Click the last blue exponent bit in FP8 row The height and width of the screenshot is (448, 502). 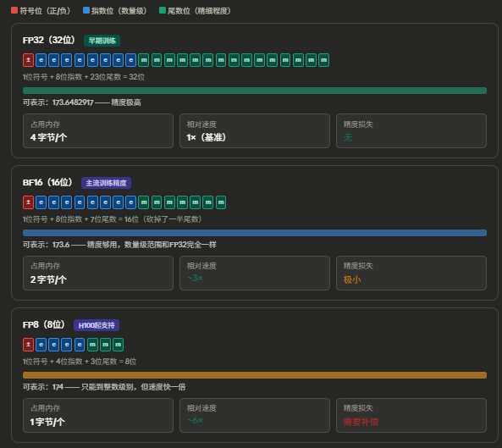tap(80, 345)
